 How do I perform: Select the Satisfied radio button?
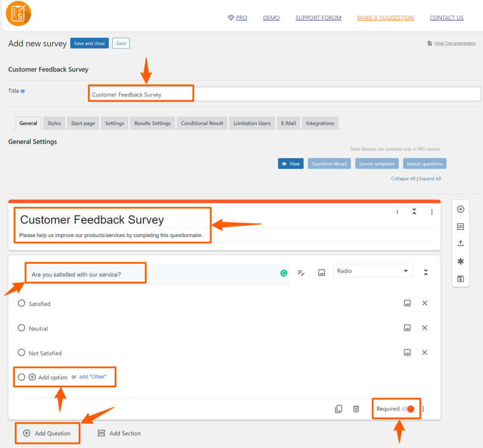(21, 303)
